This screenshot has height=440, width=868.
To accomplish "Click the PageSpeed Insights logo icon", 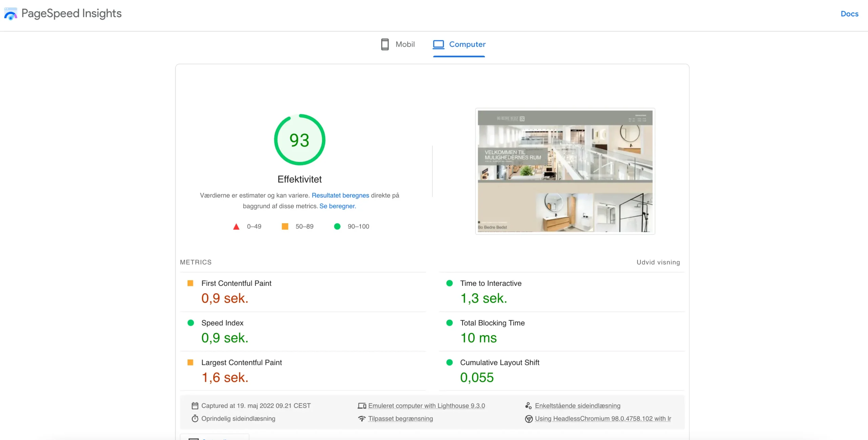I will coord(11,14).
